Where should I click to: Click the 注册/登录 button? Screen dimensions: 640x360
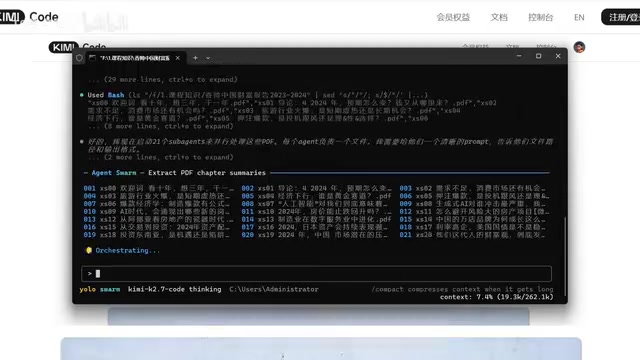click(x=622, y=17)
